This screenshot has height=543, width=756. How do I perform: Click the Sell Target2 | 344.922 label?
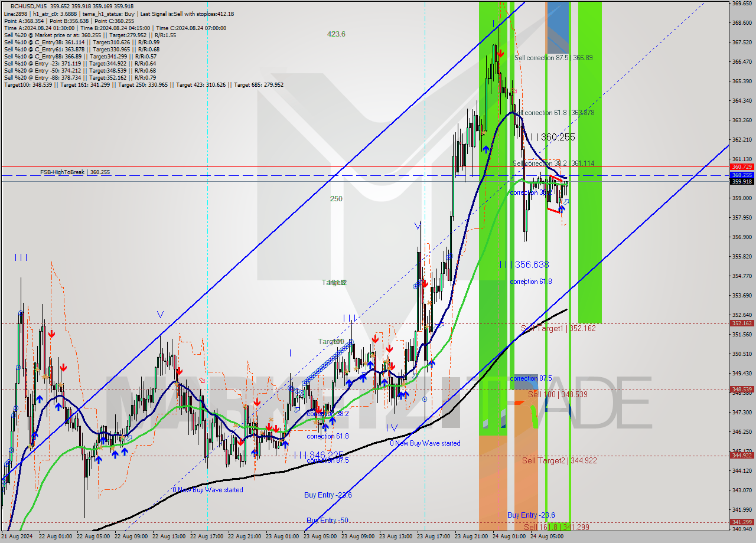point(559,460)
